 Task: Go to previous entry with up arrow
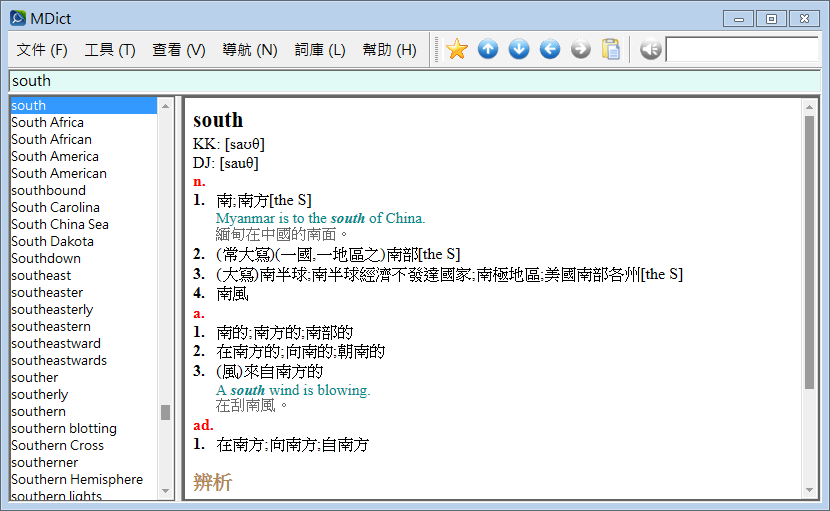point(488,49)
